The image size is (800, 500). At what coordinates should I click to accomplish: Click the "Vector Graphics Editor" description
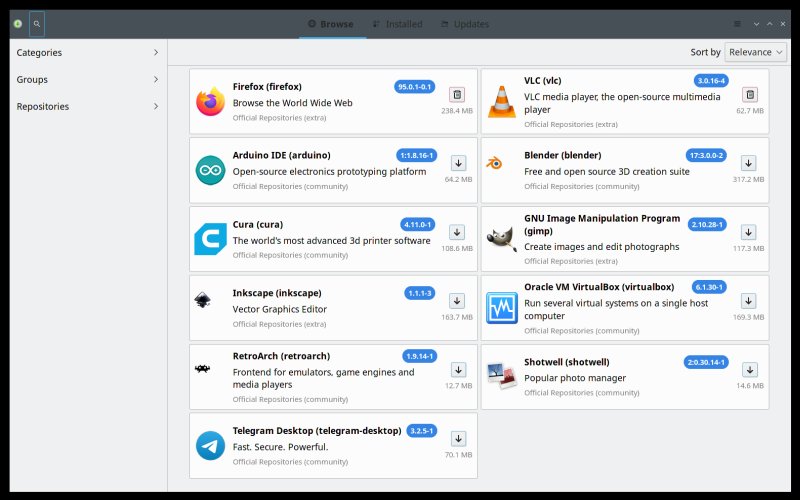coord(280,309)
